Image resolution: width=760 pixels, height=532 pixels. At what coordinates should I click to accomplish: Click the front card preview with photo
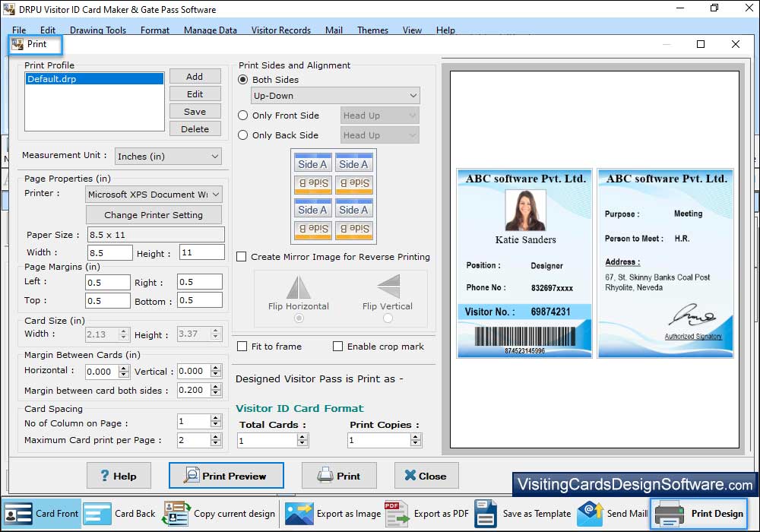[x=524, y=263]
